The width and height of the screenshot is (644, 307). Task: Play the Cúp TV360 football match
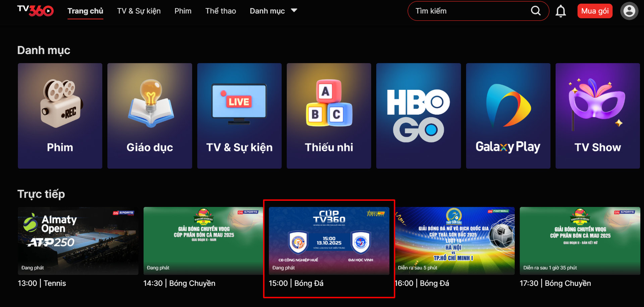click(329, 241)
